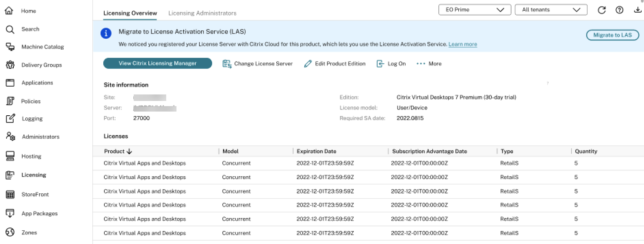The image size is (644, 244).
Task: Expand the EO Prime dropdown
Action: (x=475, y=10)
